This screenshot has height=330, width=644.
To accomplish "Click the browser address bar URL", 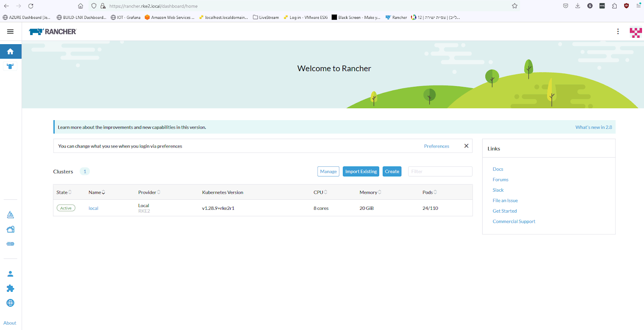I will [x=153, y=6].
